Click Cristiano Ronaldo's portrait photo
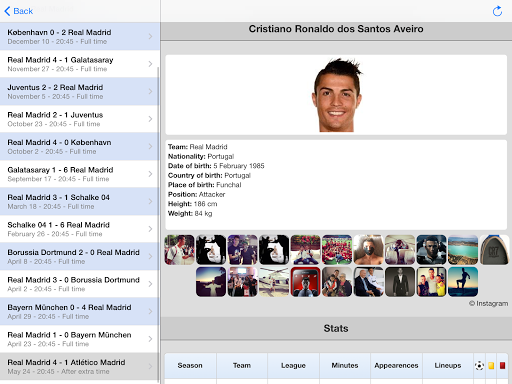This screenshot has width=512, height=384. 337,95
